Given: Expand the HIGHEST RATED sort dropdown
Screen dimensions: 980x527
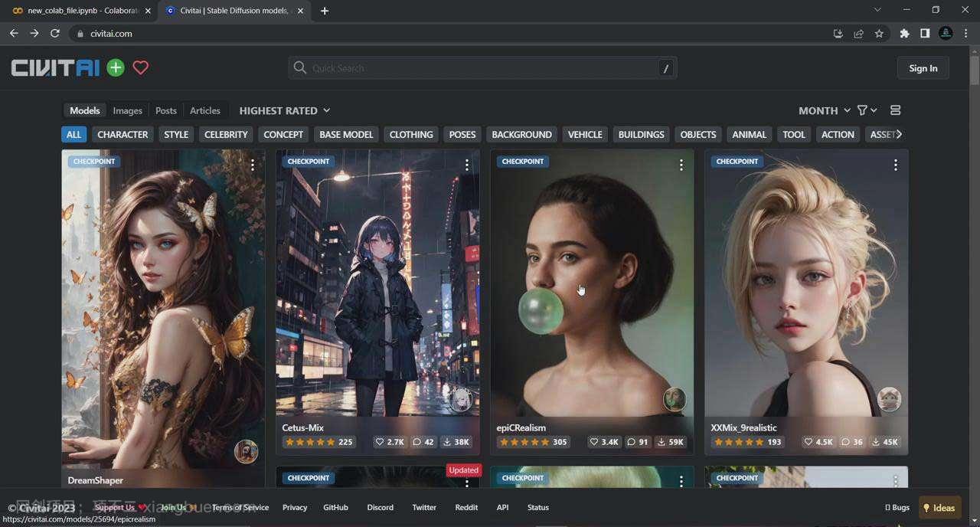Looking at the screenshot, I should pos(284,110).
